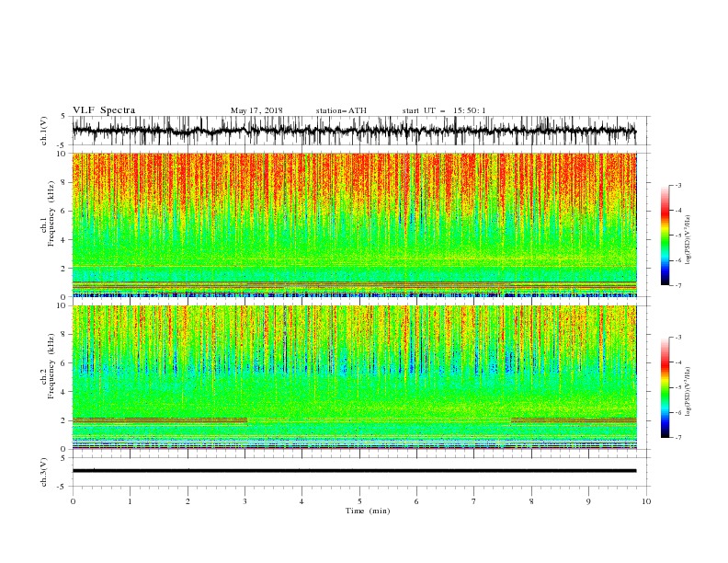The width and height of the screenshot is (728, 563).
Task: Click time axis tick label '3'
Action: (x=245, y=501)
